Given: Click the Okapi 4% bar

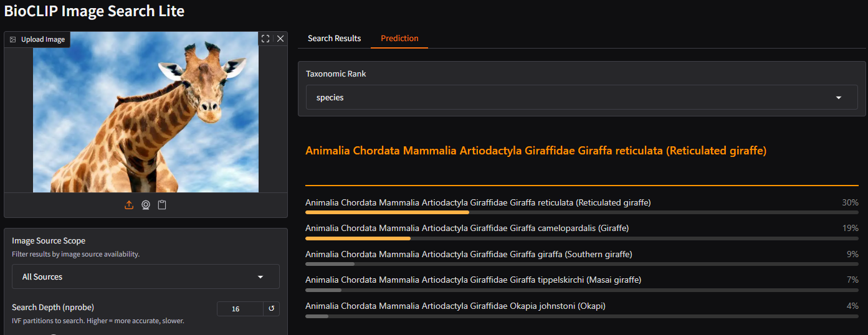Looking at the screenshot, I should click(582, 316).
